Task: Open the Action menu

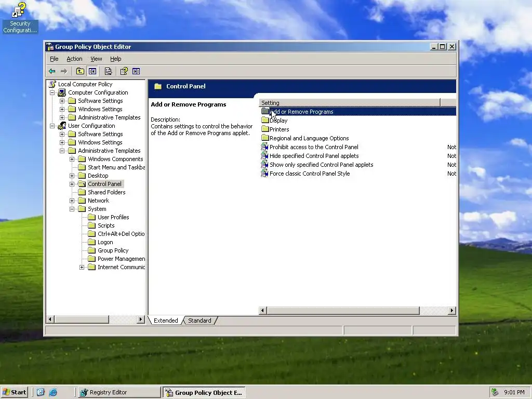Action: 74,59
